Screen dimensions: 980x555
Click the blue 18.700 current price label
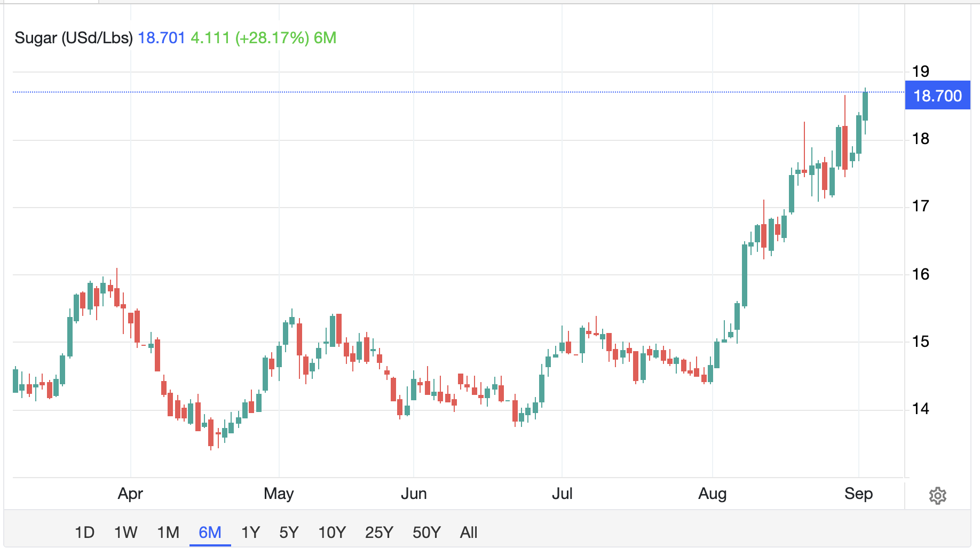tap(938, 96)
